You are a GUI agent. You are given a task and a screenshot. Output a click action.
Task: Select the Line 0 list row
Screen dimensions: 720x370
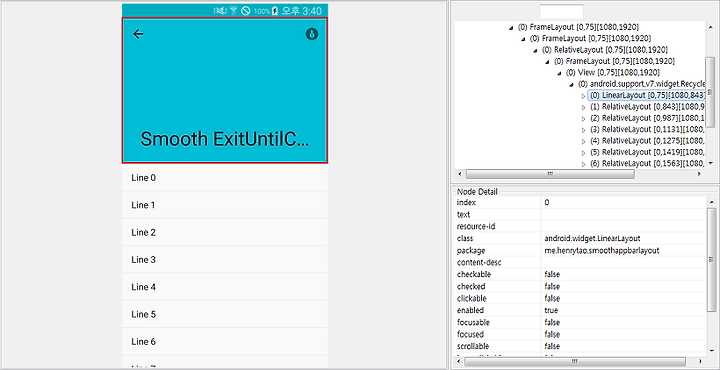point(225,178)
